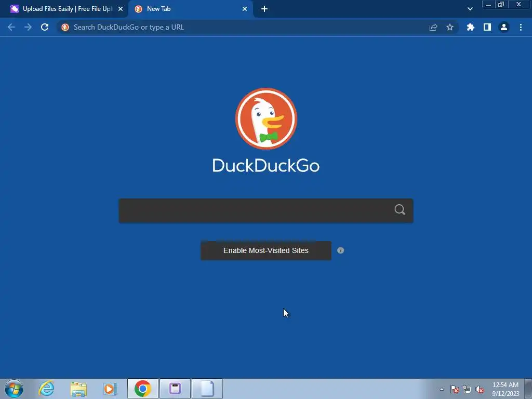Close the Upload Files Easily tab
This screenshot has width=532, height=399.
[120, 9]
